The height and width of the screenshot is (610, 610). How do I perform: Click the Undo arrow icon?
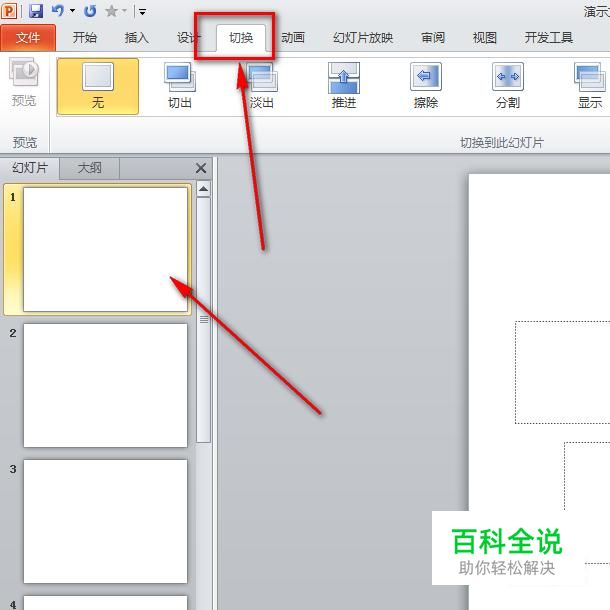tap(58, 11)
